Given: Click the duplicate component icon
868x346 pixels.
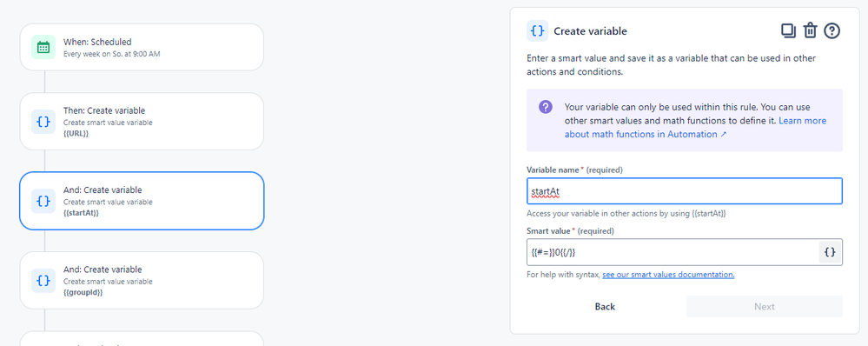Looking at the screenshot, I should (x=788, y=31).
